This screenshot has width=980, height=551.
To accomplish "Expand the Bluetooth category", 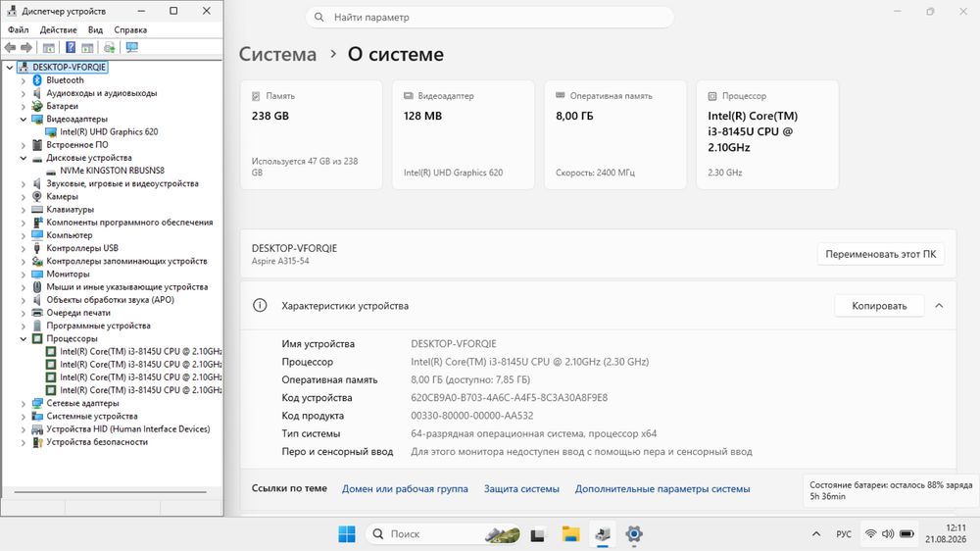I will [x=24, y=80].
